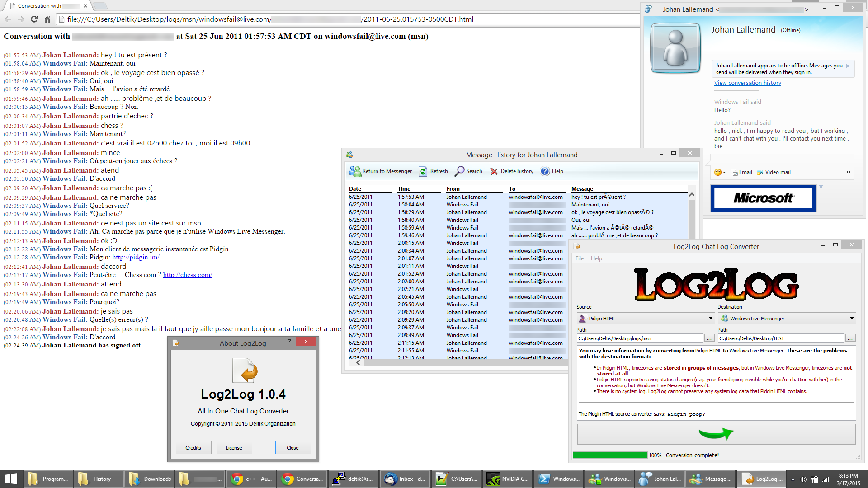Click Close in About Log2Log dialog
Viewport: 868px width, 488px height.
pos(292,448)
